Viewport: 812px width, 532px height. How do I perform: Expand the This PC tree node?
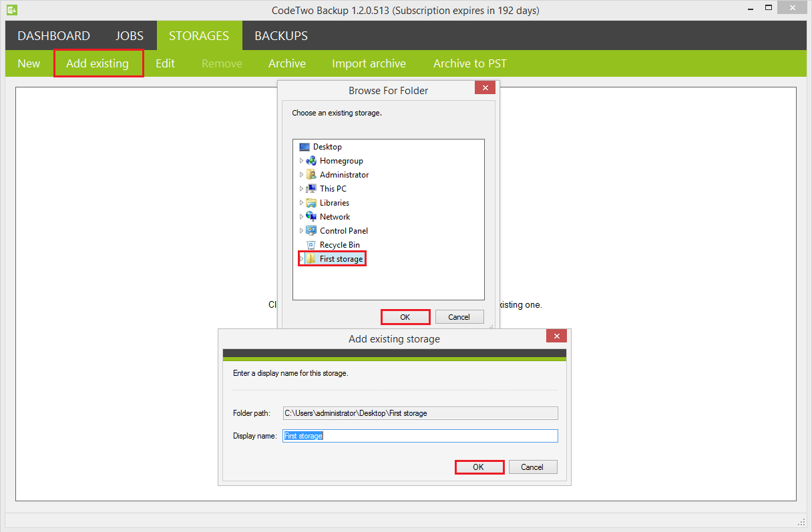point(302,188)
